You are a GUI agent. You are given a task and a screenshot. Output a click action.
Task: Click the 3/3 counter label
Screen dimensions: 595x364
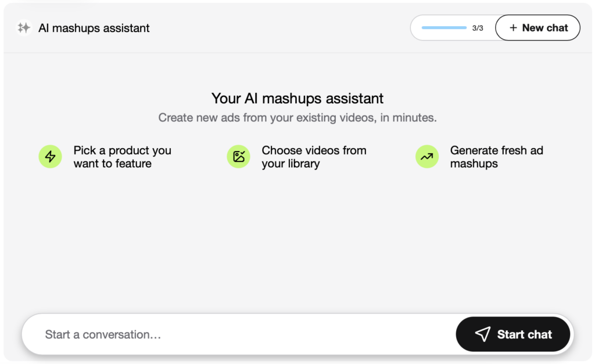477,27
